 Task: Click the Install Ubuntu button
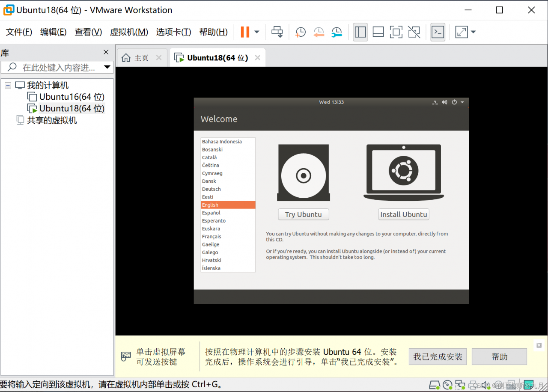click(404, 214)
